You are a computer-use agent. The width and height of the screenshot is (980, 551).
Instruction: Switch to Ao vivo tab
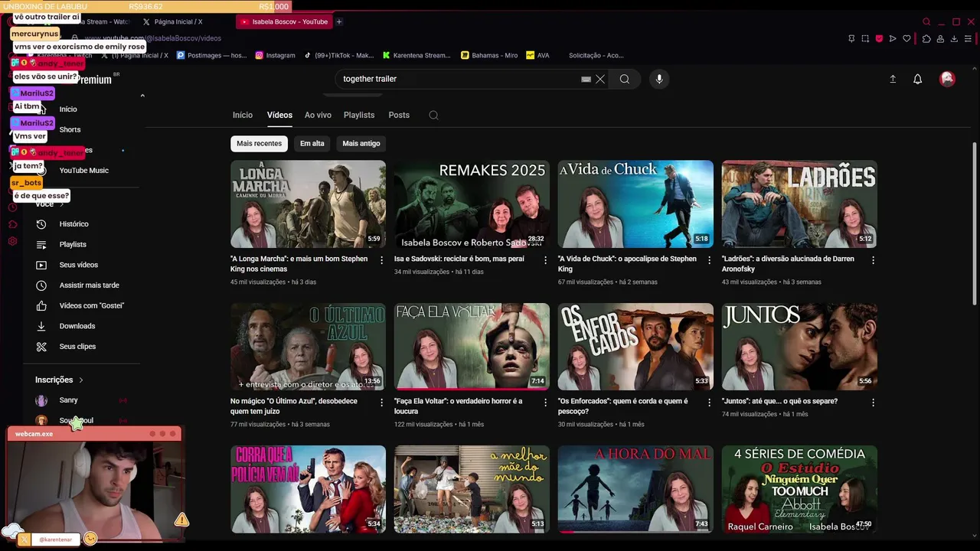tap(318, 115)
